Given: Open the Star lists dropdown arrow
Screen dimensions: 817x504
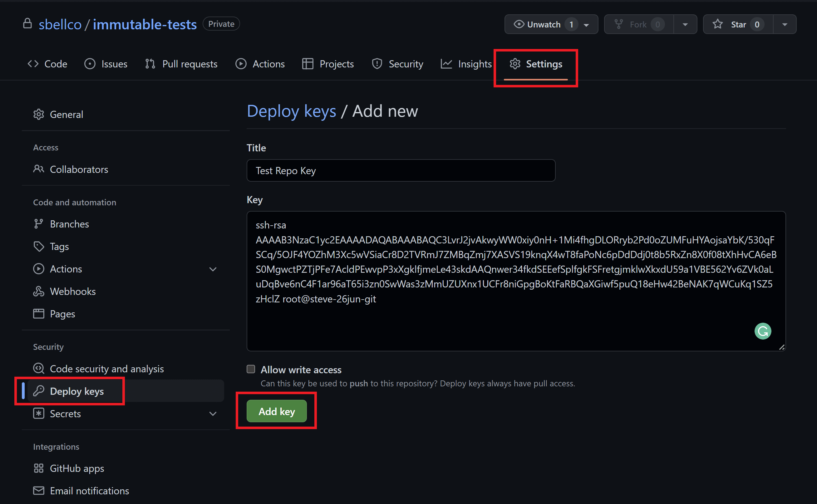Looking at the screenshot, I should tap(785, 24).
